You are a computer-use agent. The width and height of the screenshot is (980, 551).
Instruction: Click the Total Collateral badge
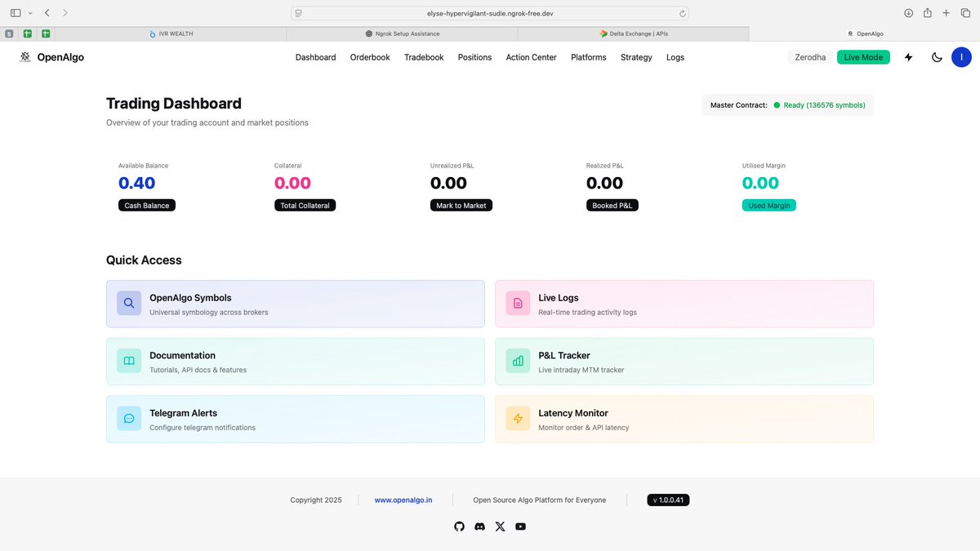305,206
